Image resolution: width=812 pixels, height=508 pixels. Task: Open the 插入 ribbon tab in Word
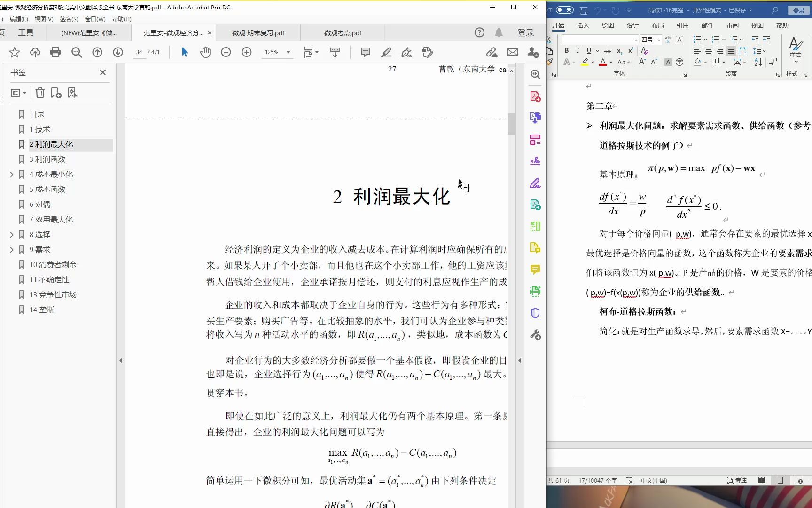coord(583,25)
